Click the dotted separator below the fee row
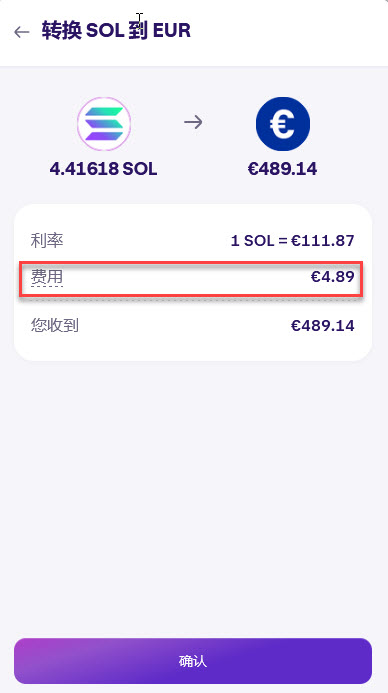The width and height of the screenshot is (388, 693). tap(193, 300)
